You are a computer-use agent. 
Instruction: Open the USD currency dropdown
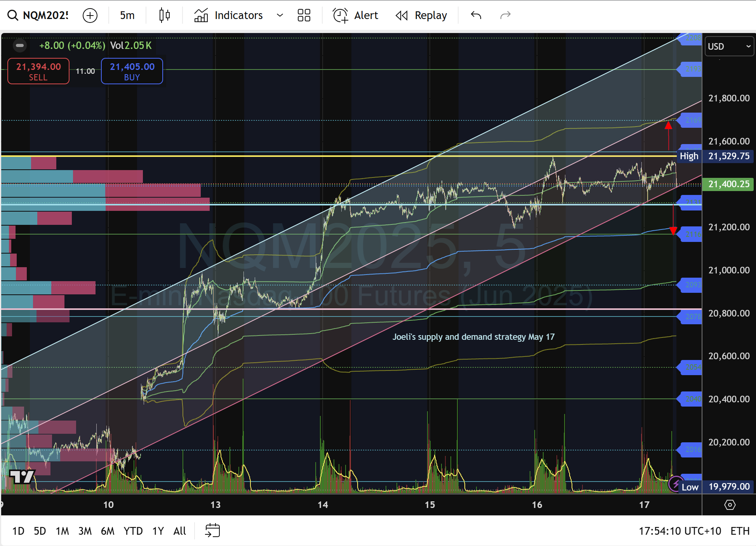[729, 46]
